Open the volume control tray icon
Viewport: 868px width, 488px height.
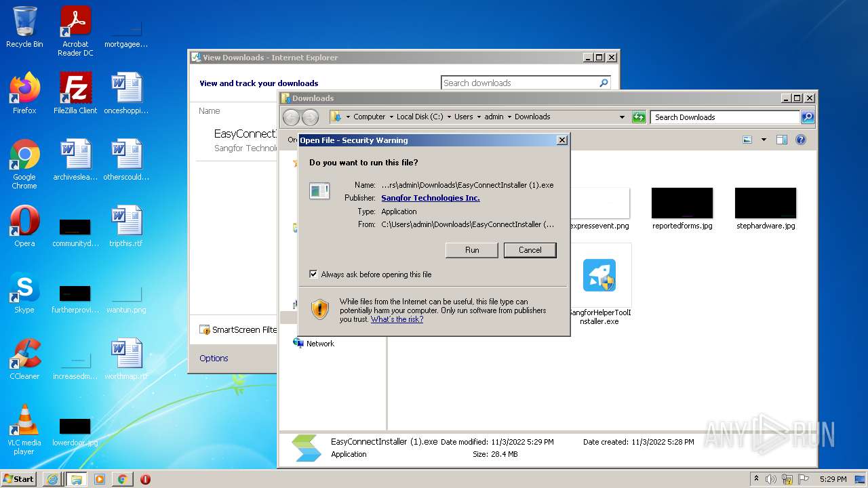772,479
